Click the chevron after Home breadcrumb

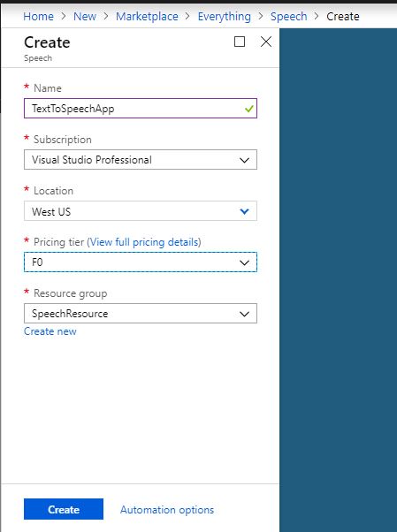[x=64, y=16]
